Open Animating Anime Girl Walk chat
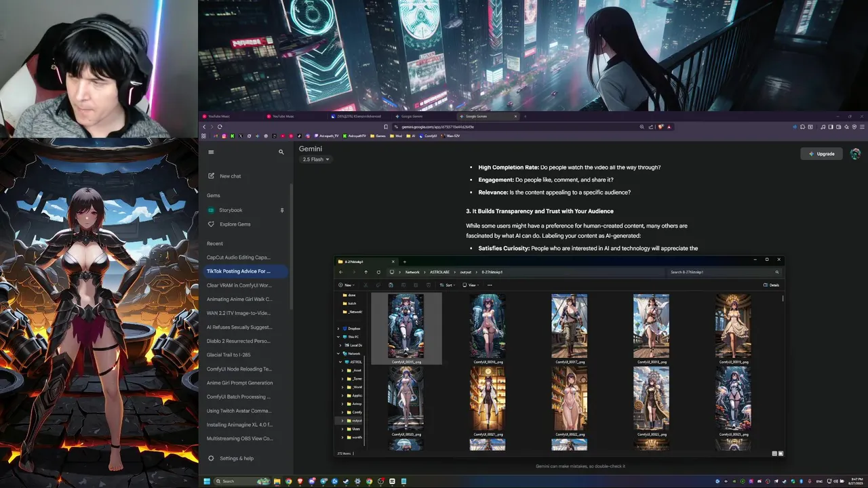The height and width of the screenshot is (488, 868). click(x=239, y=300)
